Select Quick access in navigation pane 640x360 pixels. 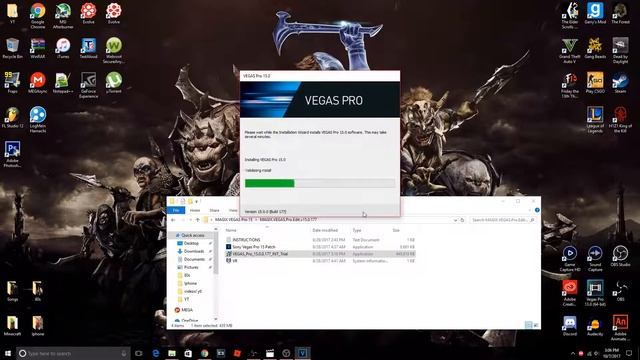pos(193,235)
